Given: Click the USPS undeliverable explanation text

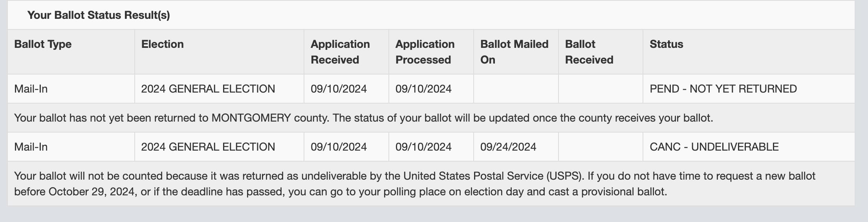Looking at the screenshot, I should (415, 184).
